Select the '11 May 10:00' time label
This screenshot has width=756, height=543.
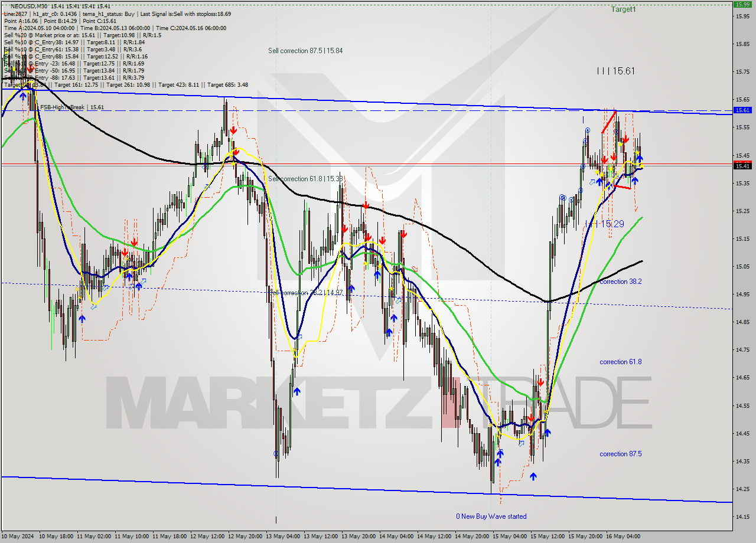click(x=133, y=537)
